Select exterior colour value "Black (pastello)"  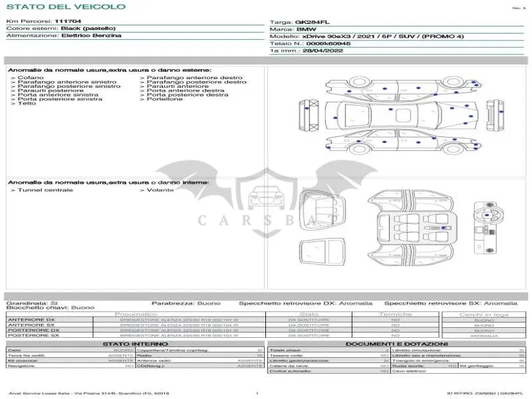coord(88,29)
